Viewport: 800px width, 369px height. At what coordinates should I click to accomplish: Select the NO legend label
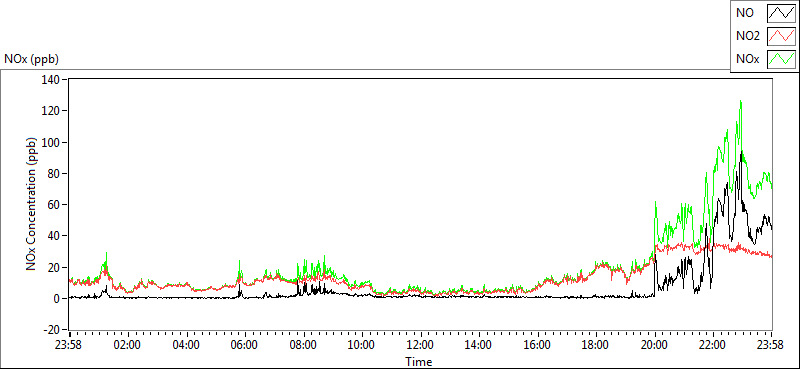tap(745, 13)
